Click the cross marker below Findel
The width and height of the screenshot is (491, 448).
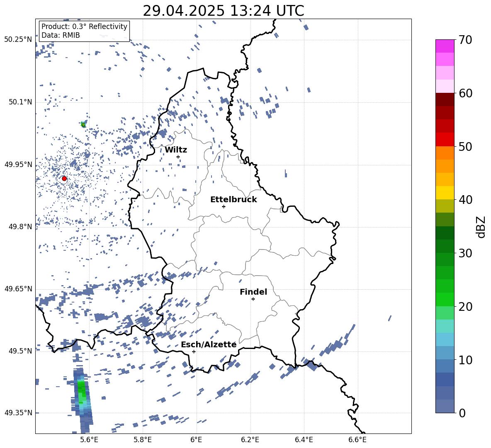coord(253,299)
